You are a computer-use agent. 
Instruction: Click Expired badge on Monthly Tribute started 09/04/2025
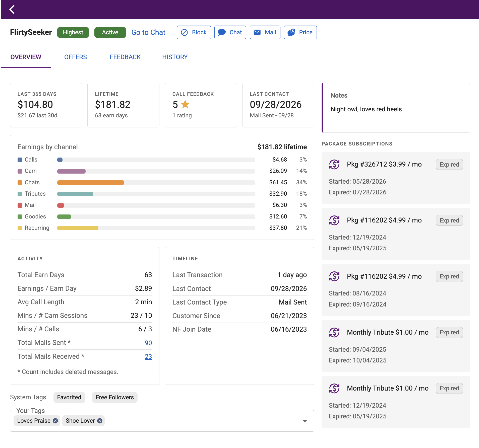pos(449,332)
